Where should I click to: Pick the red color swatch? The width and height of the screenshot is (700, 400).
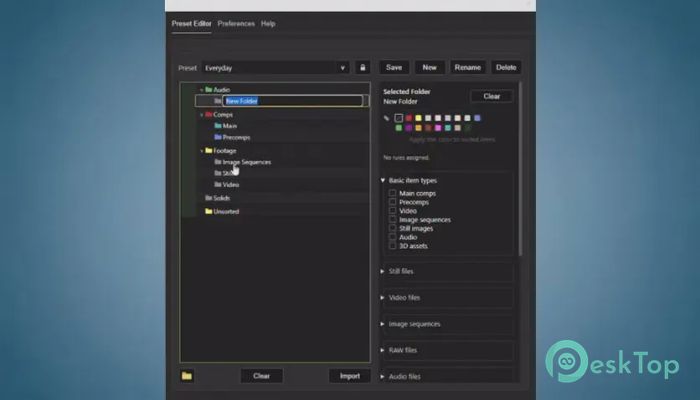[408, 118]
